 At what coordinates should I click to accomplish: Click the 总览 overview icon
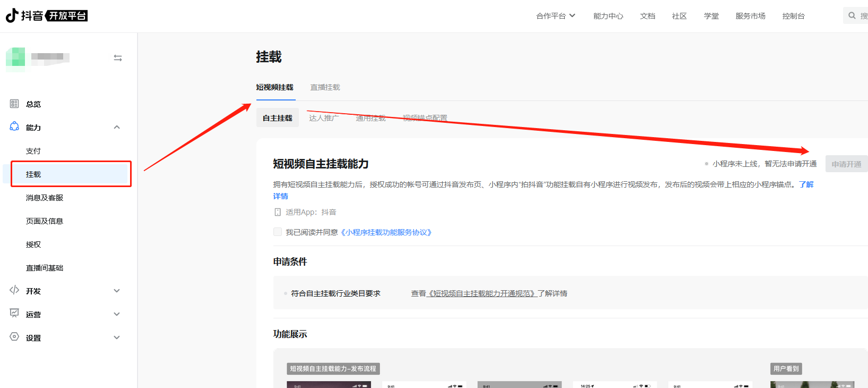[14, 104]
